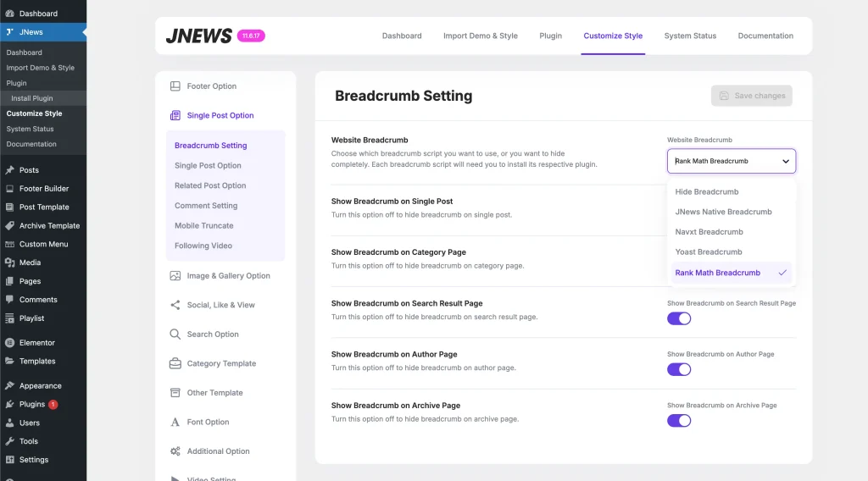Click the Image & Gallery Option icon
The width and height of the screenshot is (868, 481).
pos(175,276)
